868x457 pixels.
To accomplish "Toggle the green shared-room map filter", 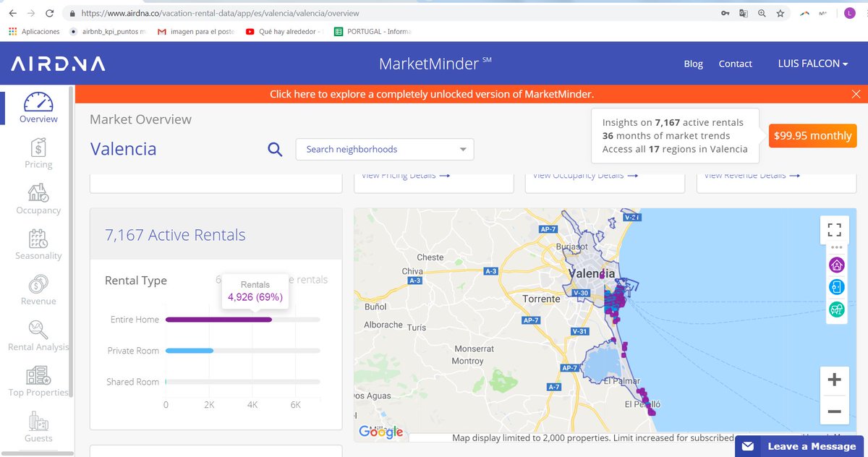I will point(836,309).
